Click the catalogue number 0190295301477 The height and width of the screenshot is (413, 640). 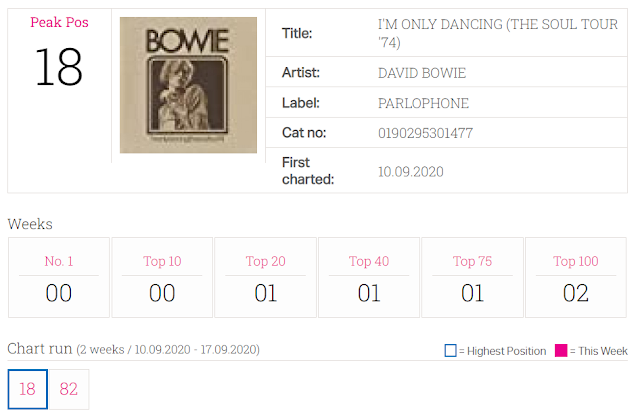pos(425,133)
